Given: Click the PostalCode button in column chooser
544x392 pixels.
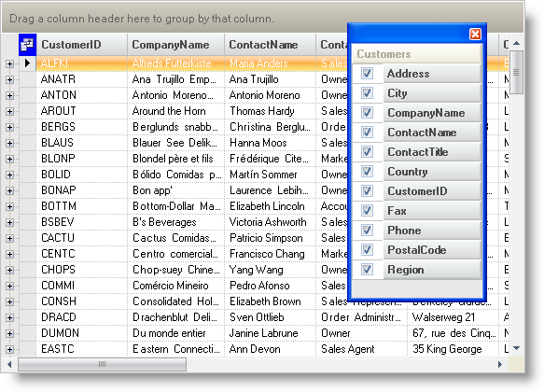Looking at the screenshot, I should pyautogui.click(x=432, y=250).
